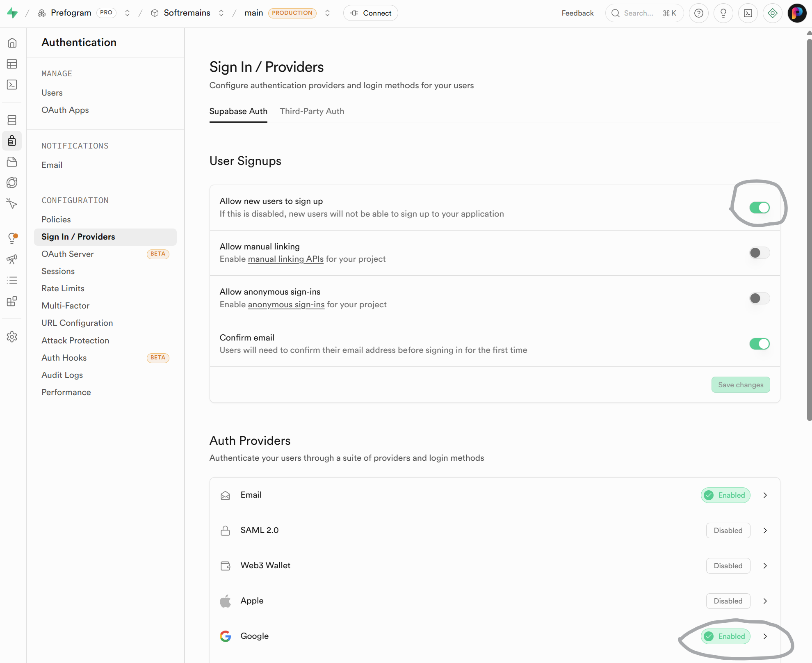Expand the Prefogram organization switcher
The image size is (812, 663).
click(x=127, y=13)
